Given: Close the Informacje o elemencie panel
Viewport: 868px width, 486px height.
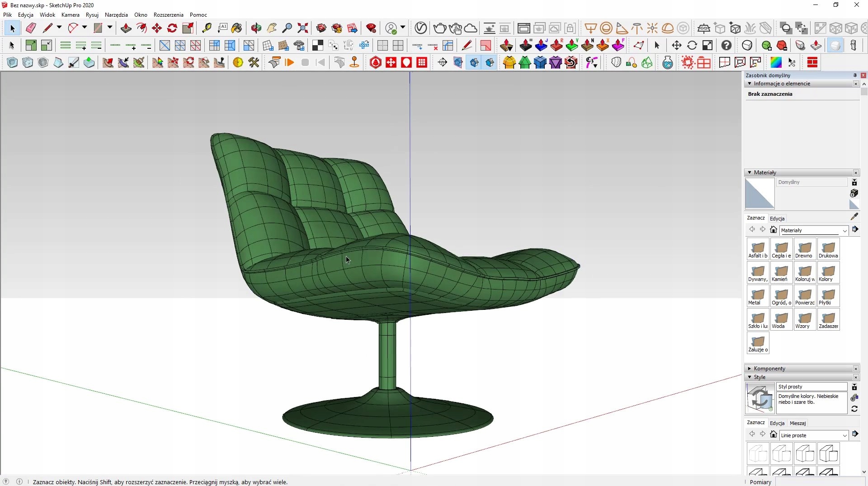Looking at the screenshot, I should click(x=856, y=84).
